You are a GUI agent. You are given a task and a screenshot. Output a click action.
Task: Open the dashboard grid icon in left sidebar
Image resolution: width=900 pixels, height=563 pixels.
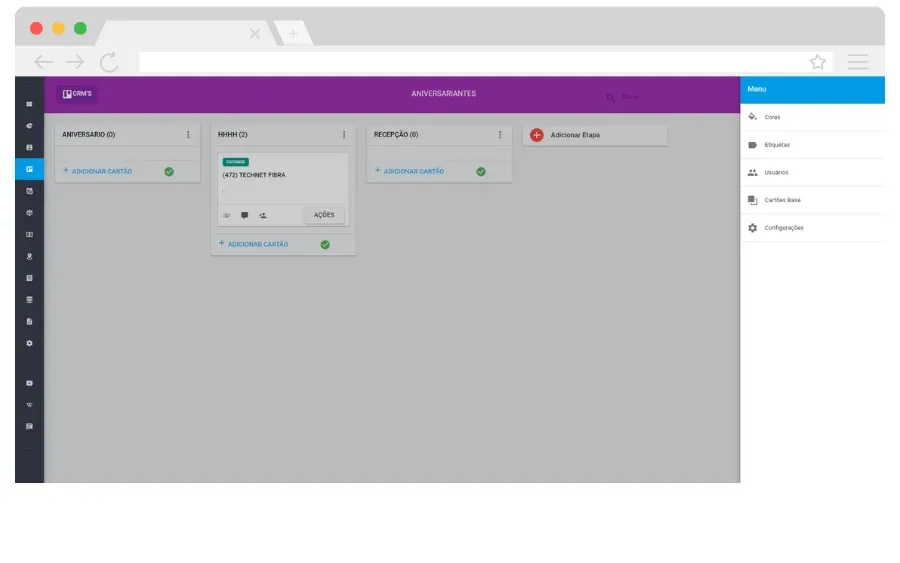pos(29,104)
